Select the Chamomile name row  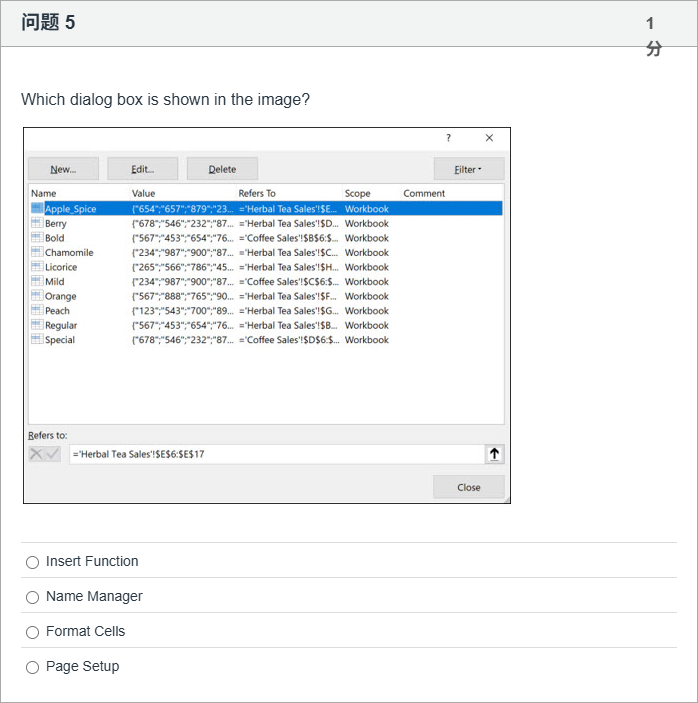[69, 253]
